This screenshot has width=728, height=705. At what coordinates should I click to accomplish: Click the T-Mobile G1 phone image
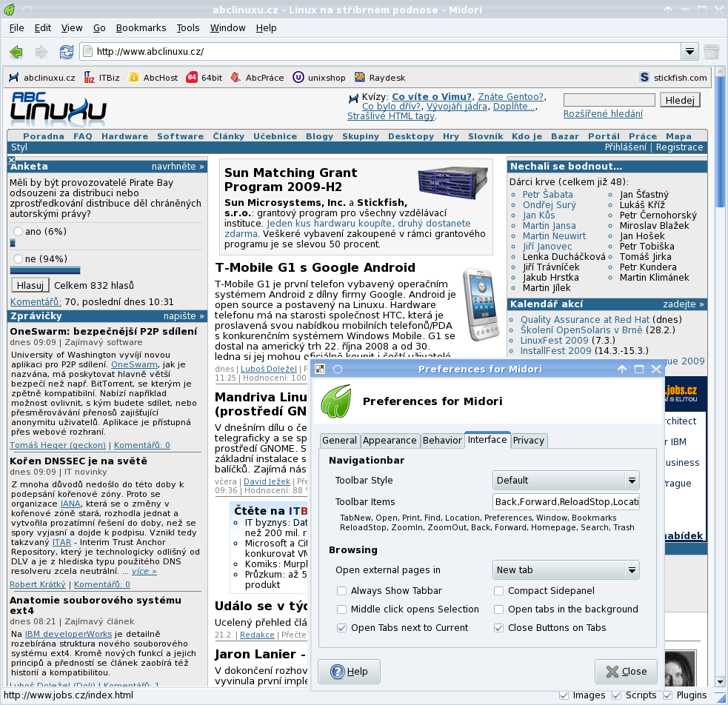(481, 304)
